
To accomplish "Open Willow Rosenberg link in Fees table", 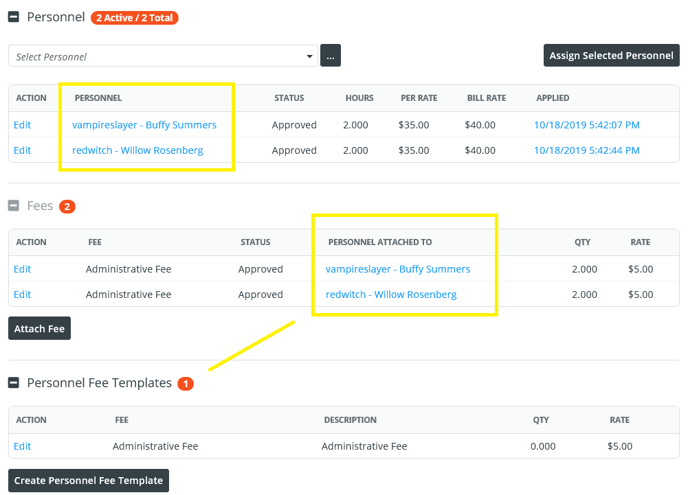I will (391, 294).
